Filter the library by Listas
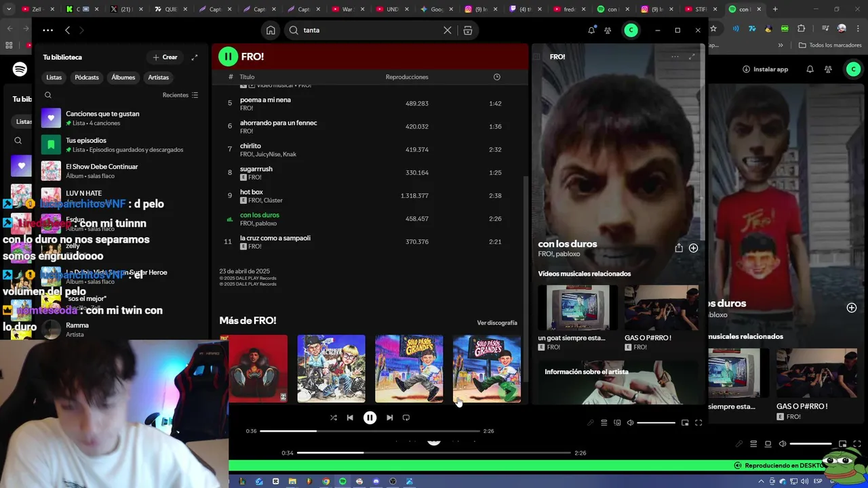Screen dimensions: 868x488 (x=54, y=77)
